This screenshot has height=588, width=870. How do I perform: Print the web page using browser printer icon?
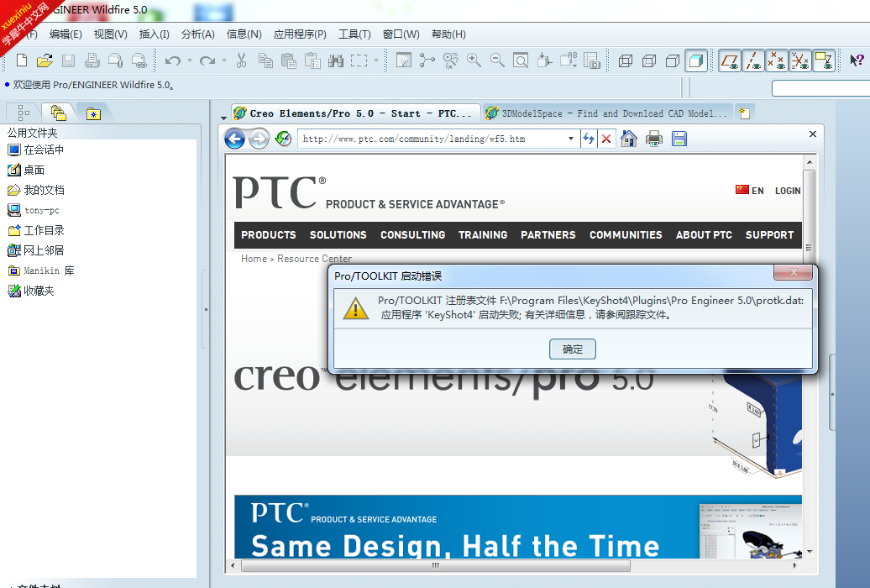(654, 139)
